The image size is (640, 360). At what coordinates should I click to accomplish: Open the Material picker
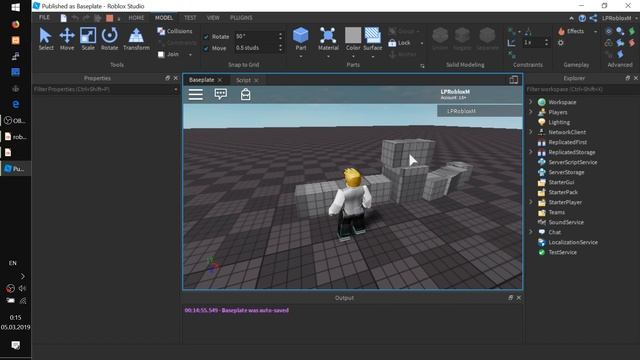pyautogui.click(x=328, y=39)
